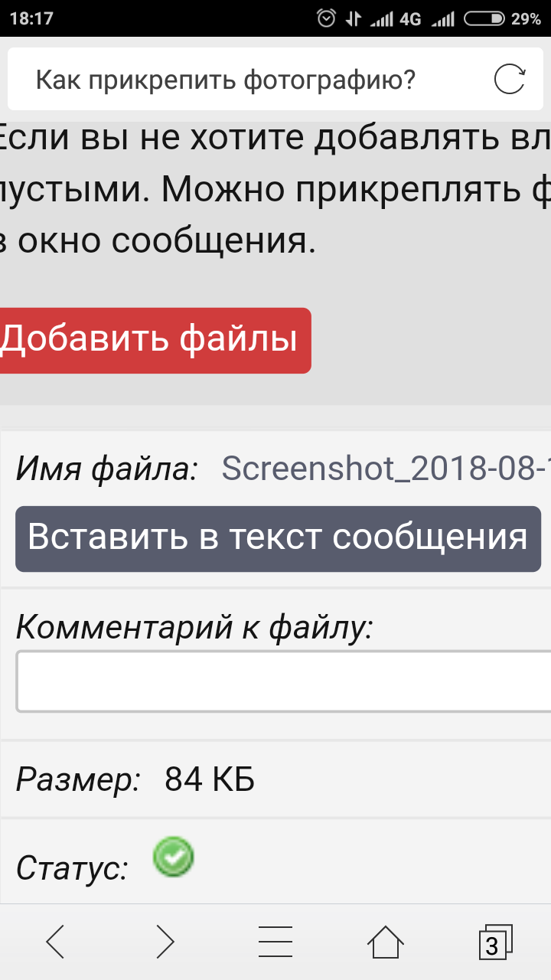Tap the 4G network indicator
The image size is (551, 980).
click(410, 18)
